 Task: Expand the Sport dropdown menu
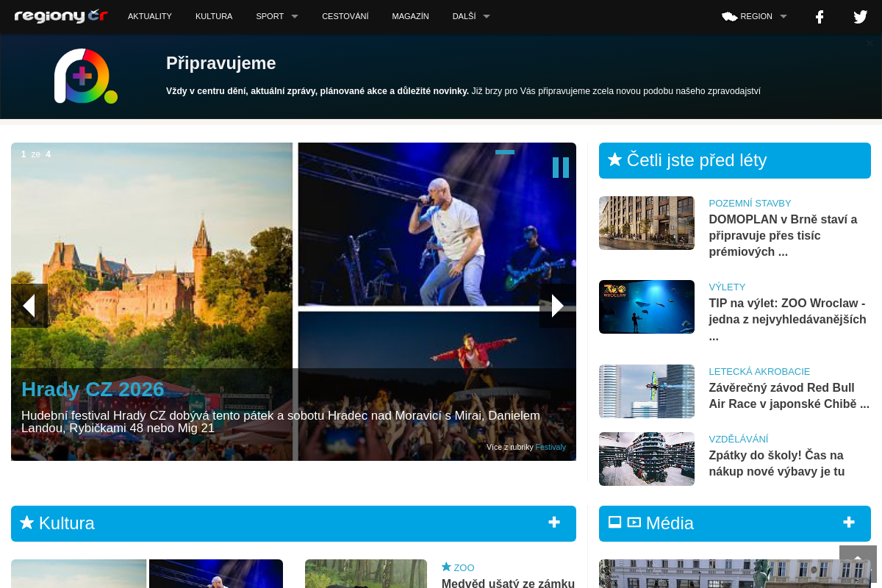point(277,16)
